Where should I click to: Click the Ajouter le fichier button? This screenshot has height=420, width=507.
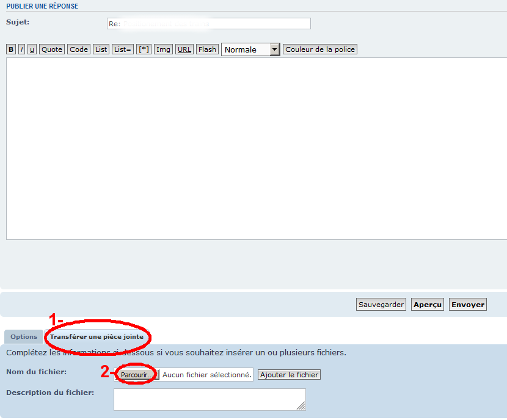pos(289,375)
